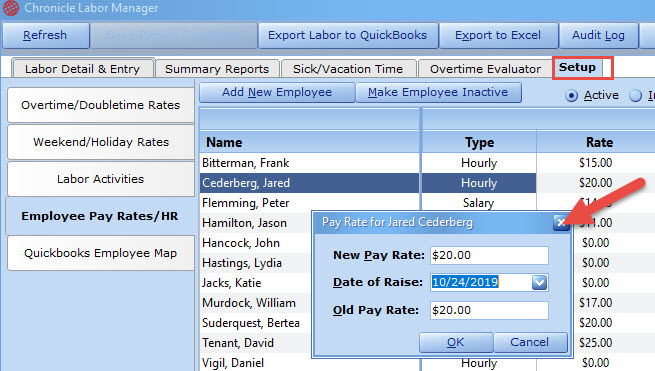Viewport: 655px width, 371px height.
Task: Select employee 'Jacks, Katie'
Action: tap(231, 283)
